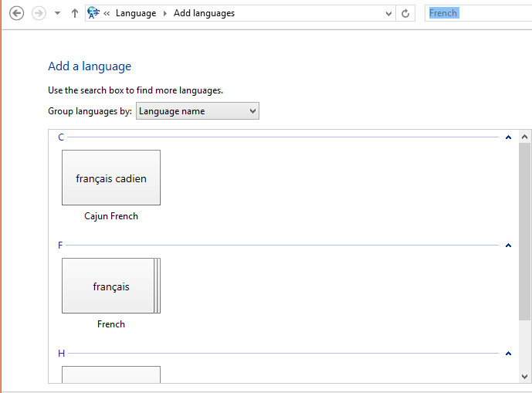Click the vertical scrollbar thumb
The width and height of the screenshot is (532, 393).
point(524,231)
